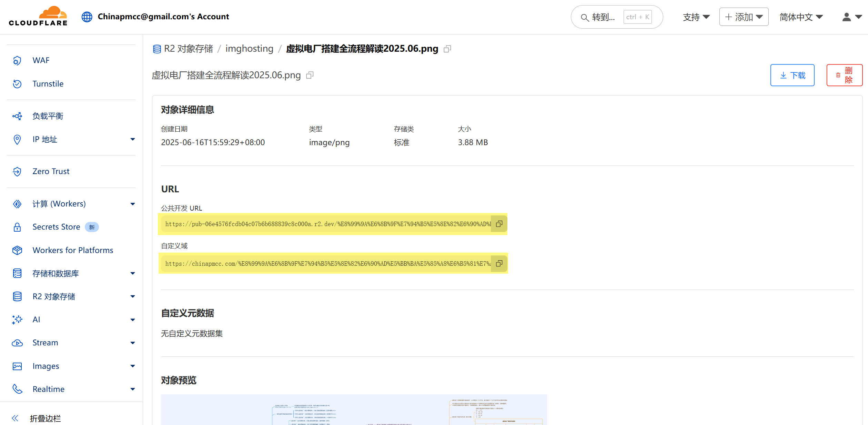The height and width of the screenshot is (425, 868).
Task: Click the red 删除 delete button
Action: tap(844, 75)
